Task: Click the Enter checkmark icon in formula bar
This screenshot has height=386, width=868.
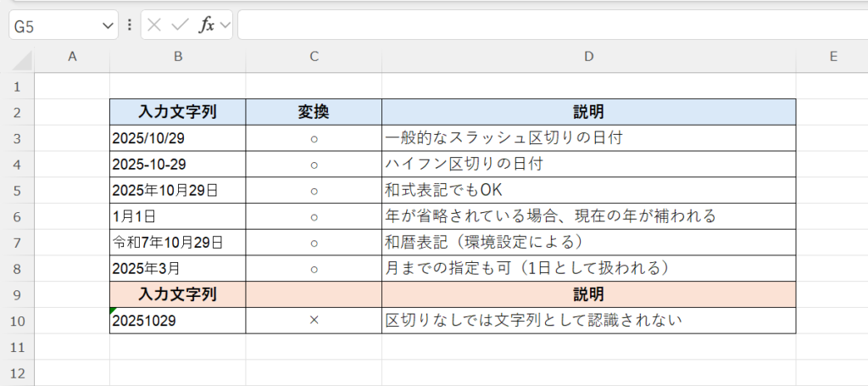Action: point(179,25)
